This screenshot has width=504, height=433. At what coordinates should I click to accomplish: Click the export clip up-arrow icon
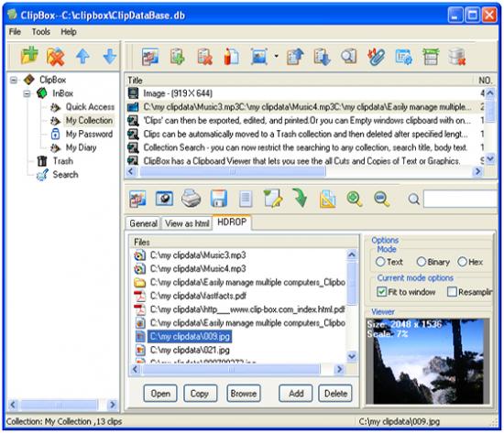(295, 57)
